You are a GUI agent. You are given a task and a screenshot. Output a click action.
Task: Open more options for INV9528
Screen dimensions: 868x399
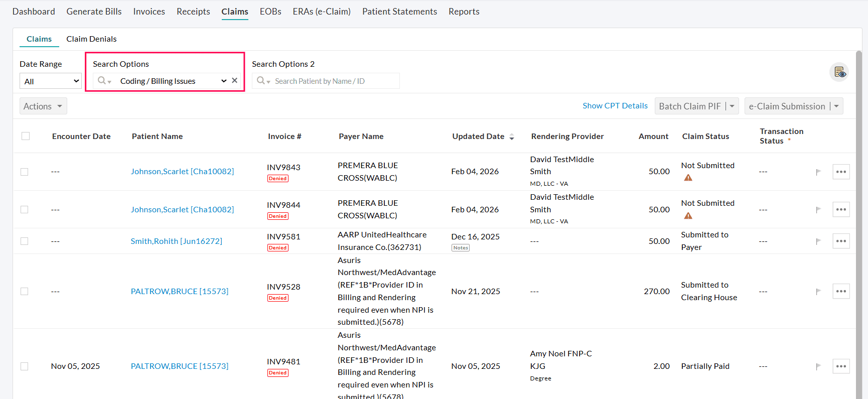coord(841,291)
